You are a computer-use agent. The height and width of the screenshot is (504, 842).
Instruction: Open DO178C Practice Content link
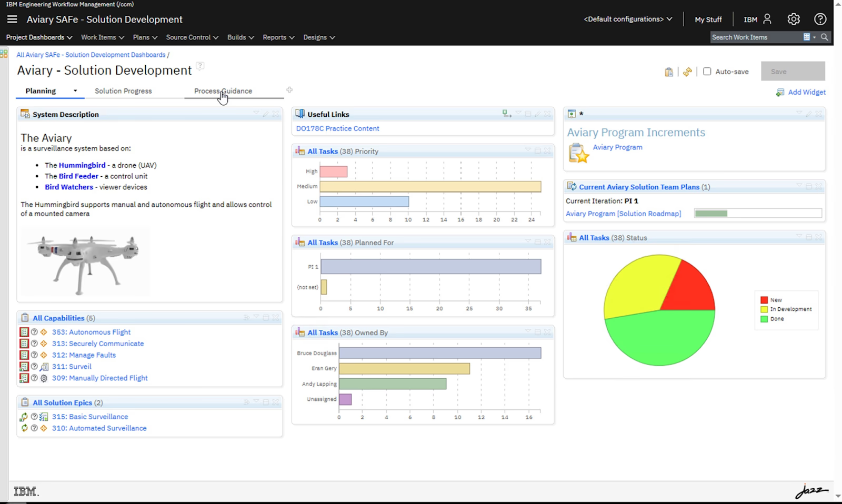pyautogui.click(x=337, y=128)
